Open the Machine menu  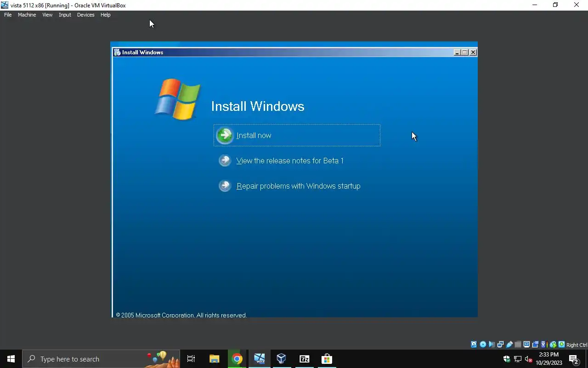(27, 15)
